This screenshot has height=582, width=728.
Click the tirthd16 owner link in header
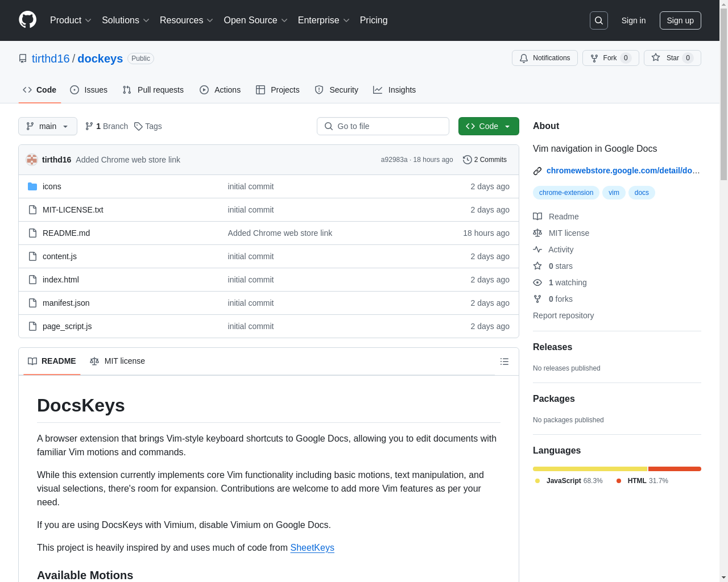tap(51, 59)
